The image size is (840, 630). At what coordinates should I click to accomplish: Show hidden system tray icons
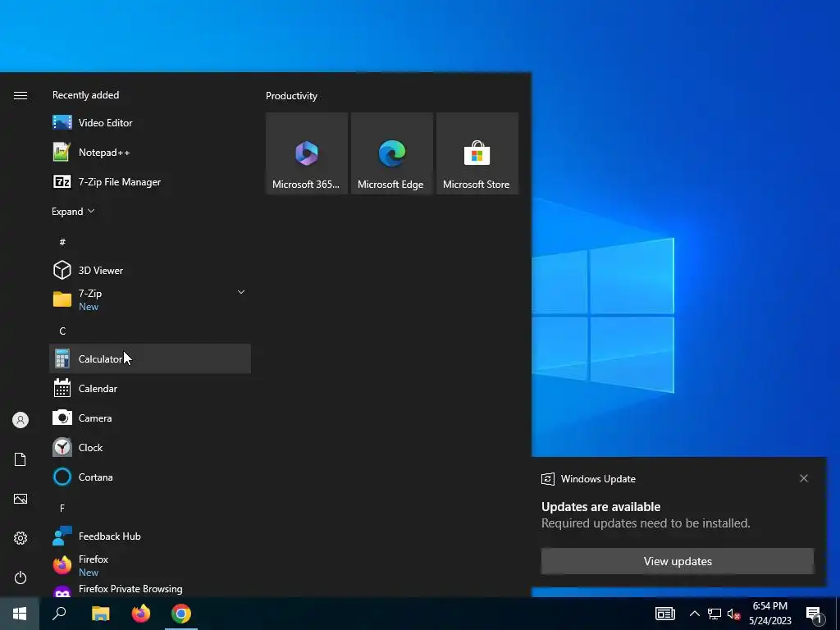pyautogui.click(x=694, y=614)
